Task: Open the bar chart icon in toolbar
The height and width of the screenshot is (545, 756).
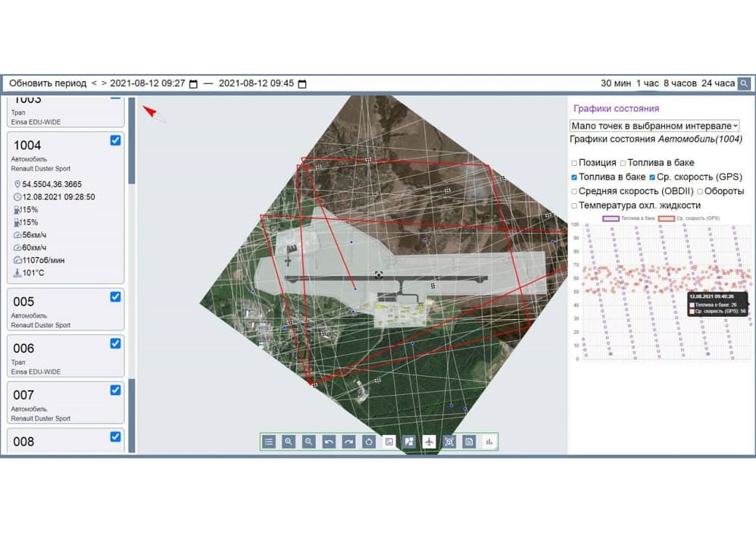Action: click(489, 442)
